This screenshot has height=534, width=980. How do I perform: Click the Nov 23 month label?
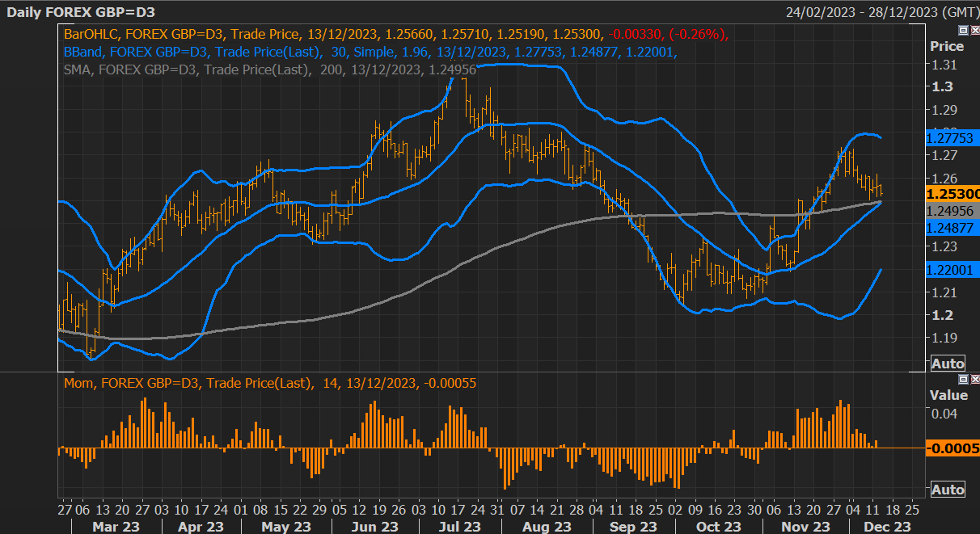tap(807, 527)
